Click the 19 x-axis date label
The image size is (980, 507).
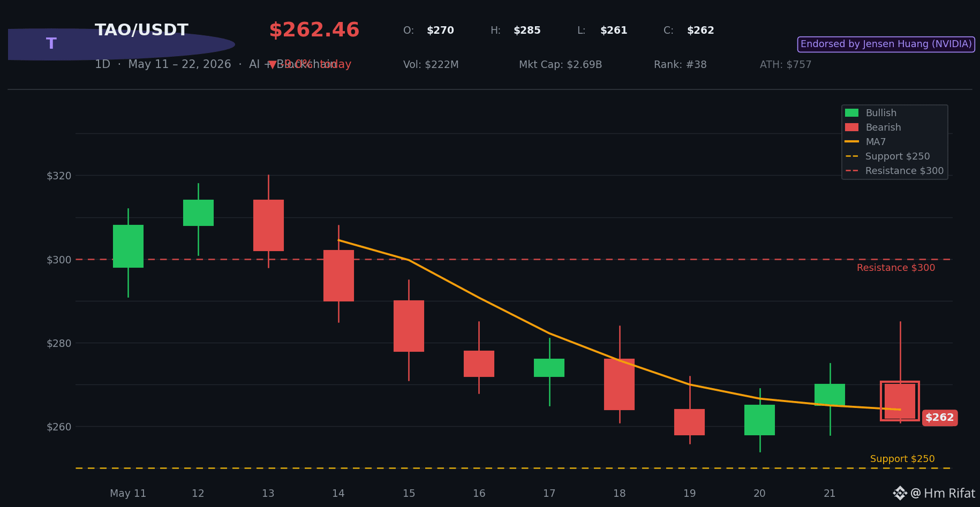[689, 493]
